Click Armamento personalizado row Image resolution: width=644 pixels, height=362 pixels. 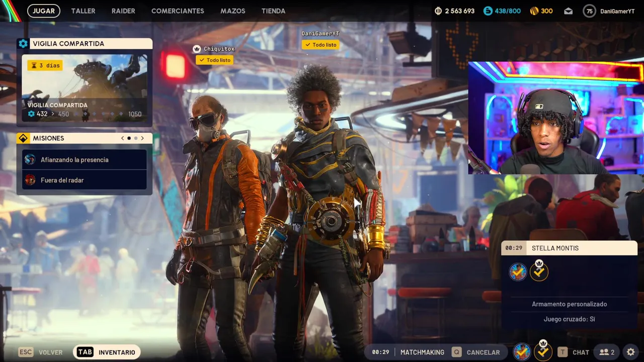pyautogui.click(x=570, y=304)
